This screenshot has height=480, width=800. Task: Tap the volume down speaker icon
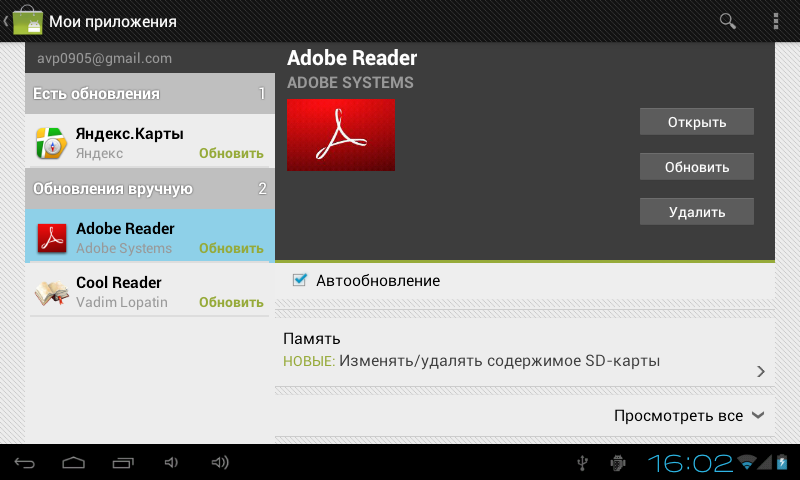[171, 462]
